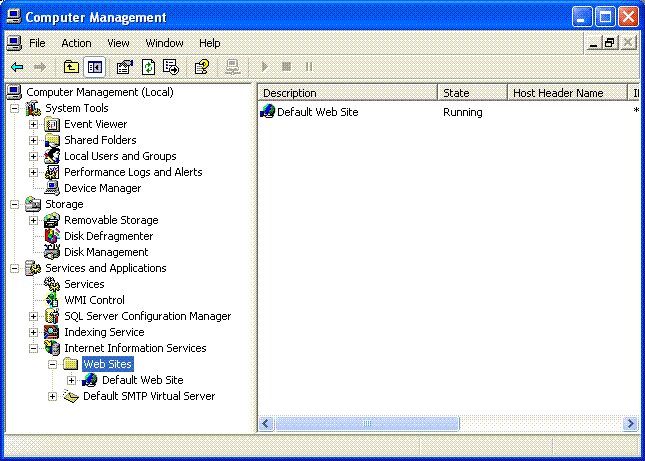
Task: Select the WMI Control icon
Action: [52, 300]
